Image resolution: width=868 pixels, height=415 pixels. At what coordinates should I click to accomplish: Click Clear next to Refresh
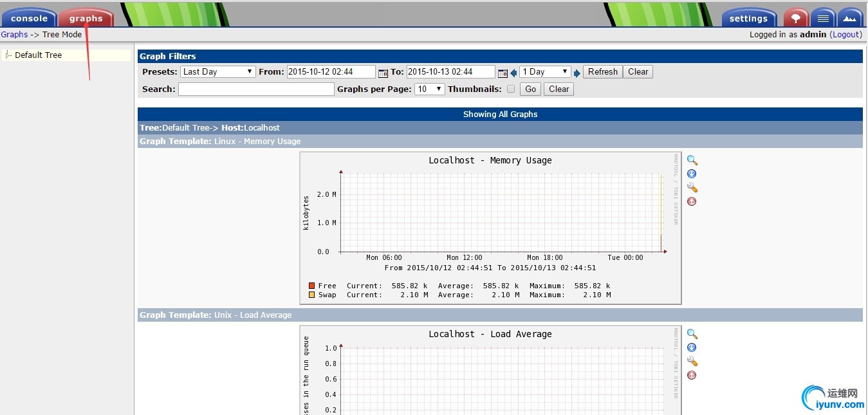638,72
